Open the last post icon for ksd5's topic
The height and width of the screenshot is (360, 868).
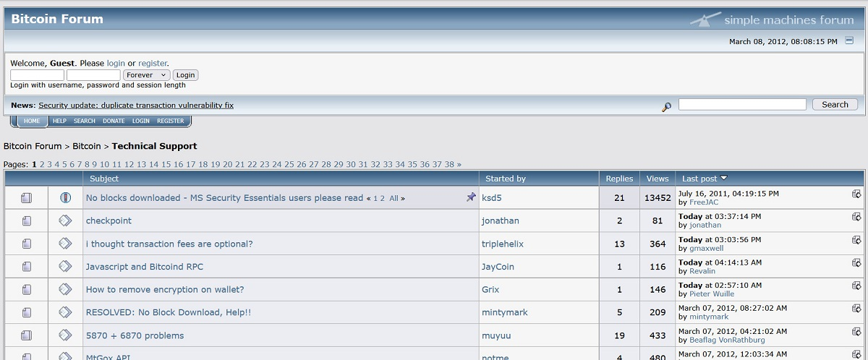pyautogui.click(x=856, y=194)
